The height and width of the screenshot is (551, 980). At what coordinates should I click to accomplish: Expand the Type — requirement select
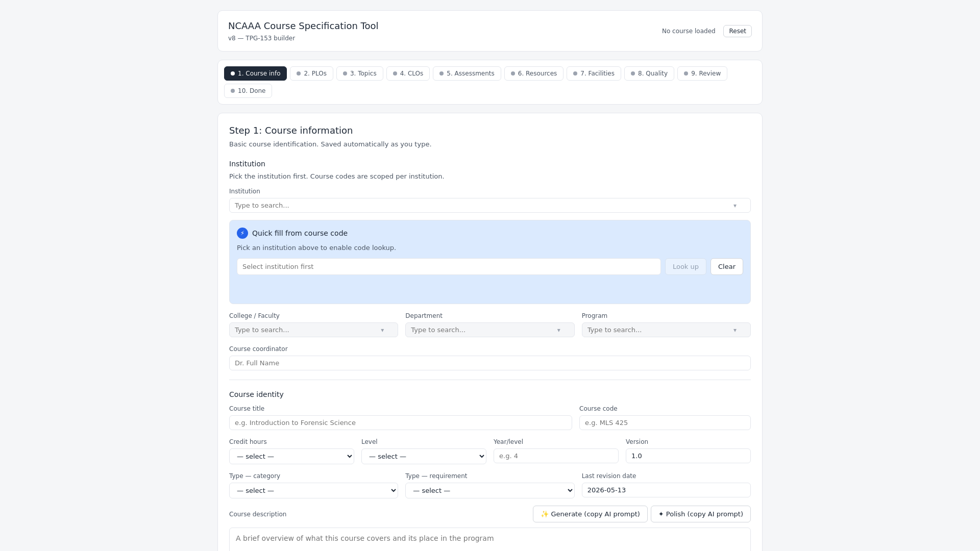489,490
